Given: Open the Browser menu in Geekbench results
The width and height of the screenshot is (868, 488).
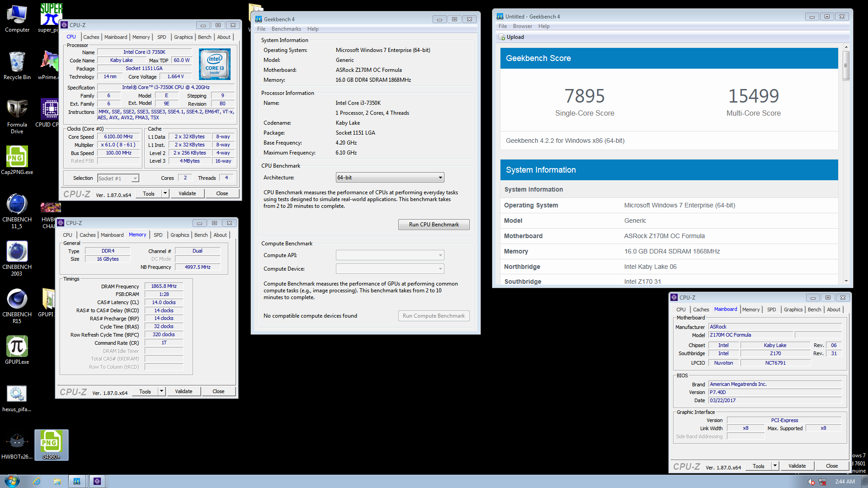Looking at the screenshot, I should click(x=522, y=26).
